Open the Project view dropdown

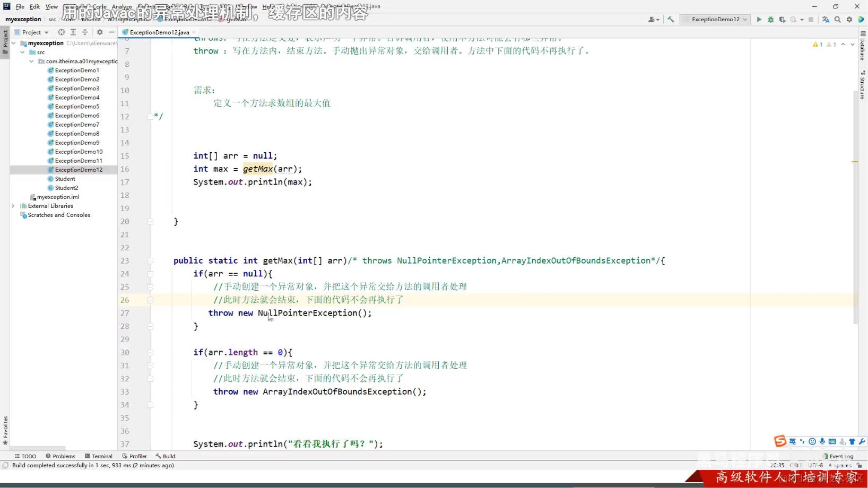[31, 32]
